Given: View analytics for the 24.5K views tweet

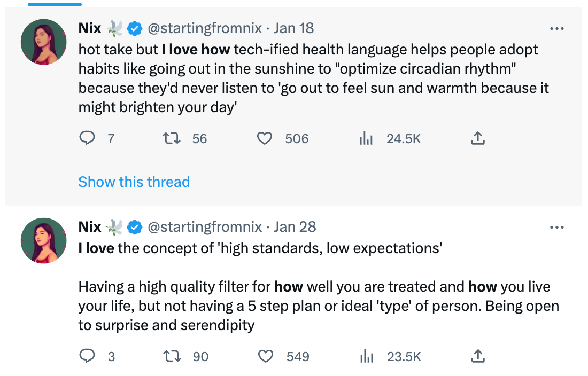Looking at the screenshot, I should pyautogui.click(x=366, y=139).
